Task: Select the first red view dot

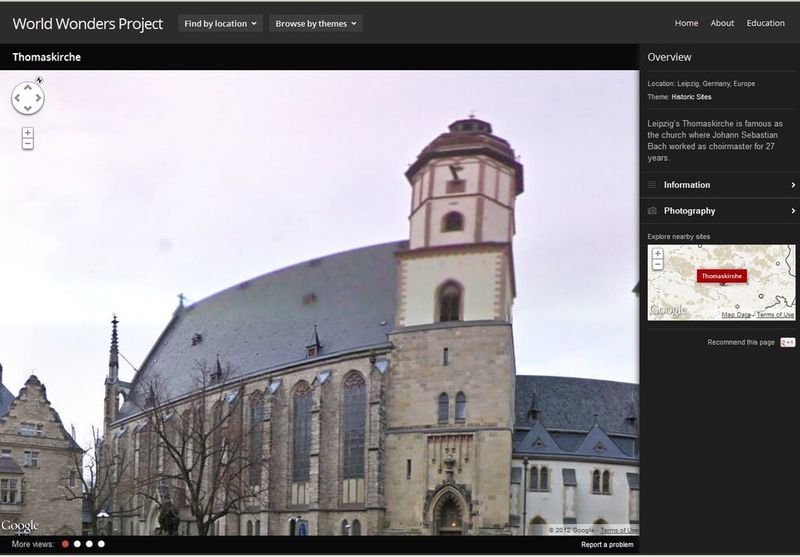Action: [x=65, y=544]
